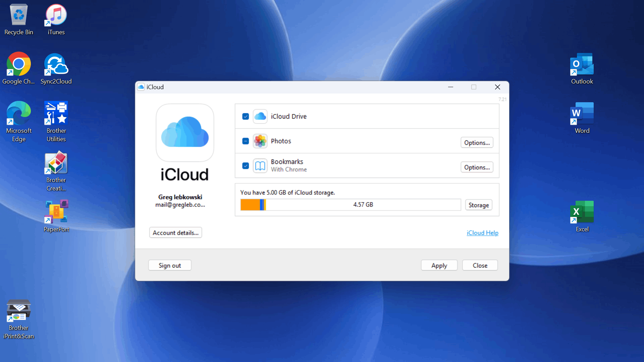This screenshot has width=644, height=362.
Task: Open Brother CreativeCenter shortcut
Action: (x=56, y=171)
